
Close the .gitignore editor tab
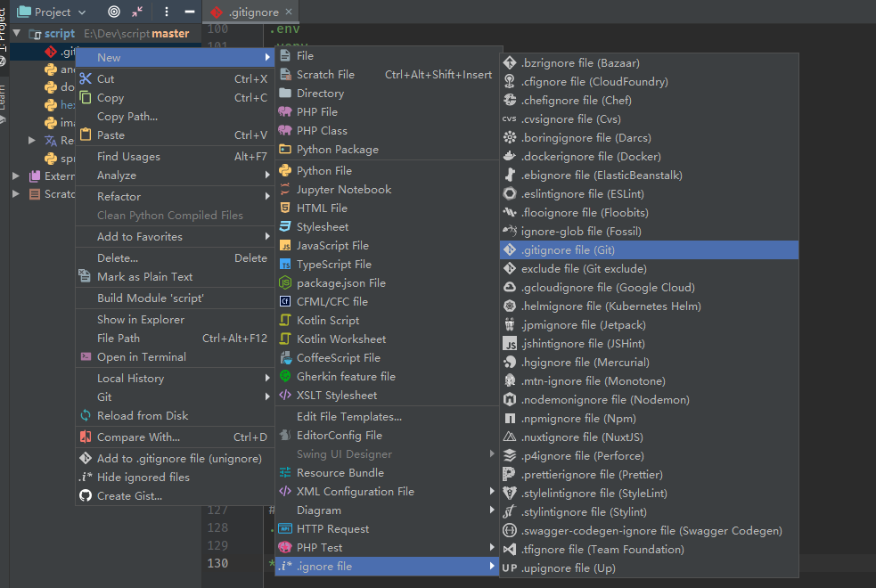coord(289,12)
